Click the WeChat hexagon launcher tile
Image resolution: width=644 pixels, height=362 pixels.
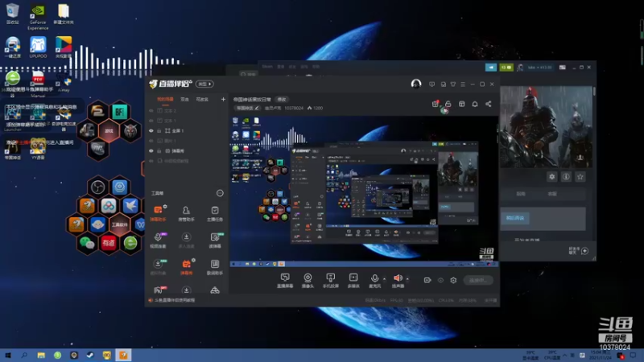[x=87, y=243]
